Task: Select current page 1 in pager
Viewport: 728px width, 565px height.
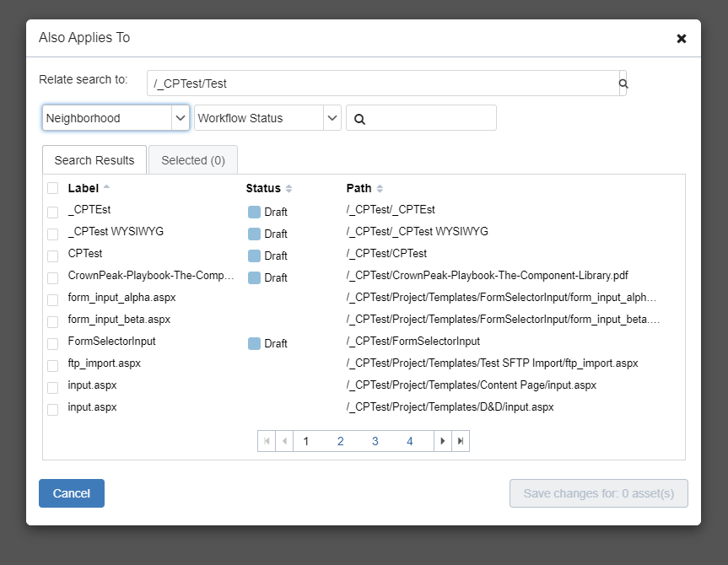Action: click(306, 441)
